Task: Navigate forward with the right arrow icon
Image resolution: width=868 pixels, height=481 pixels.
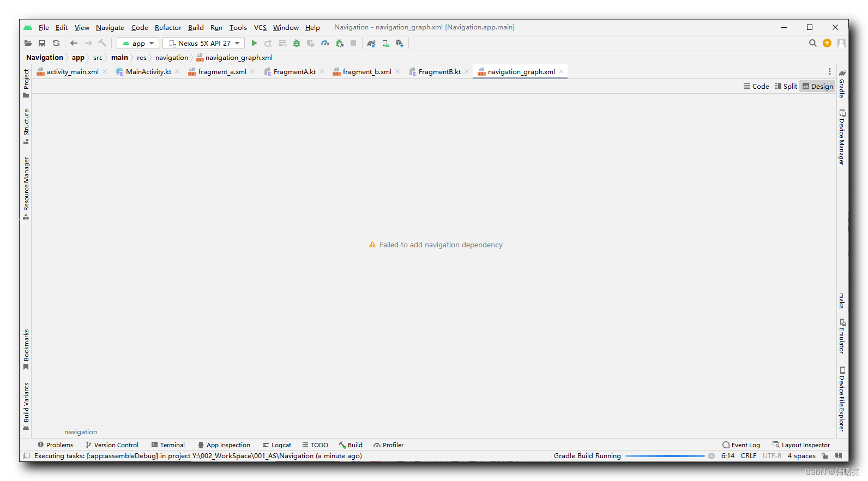Action: [x=88, y=43]
